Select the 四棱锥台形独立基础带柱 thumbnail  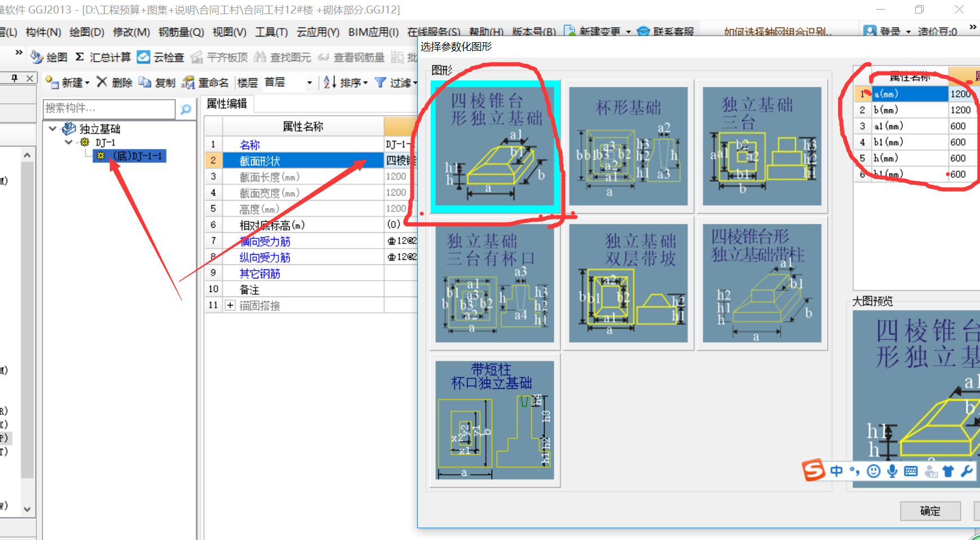762,283
